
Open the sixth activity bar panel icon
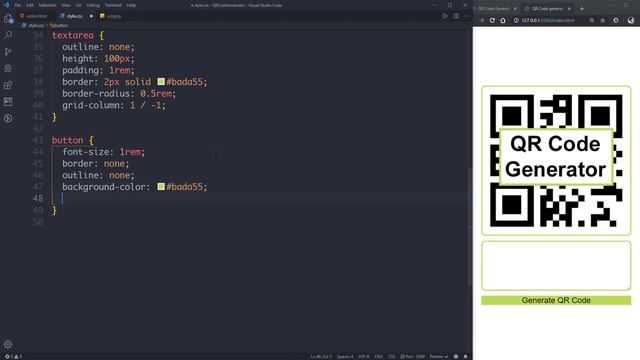(x=8, y=102)
